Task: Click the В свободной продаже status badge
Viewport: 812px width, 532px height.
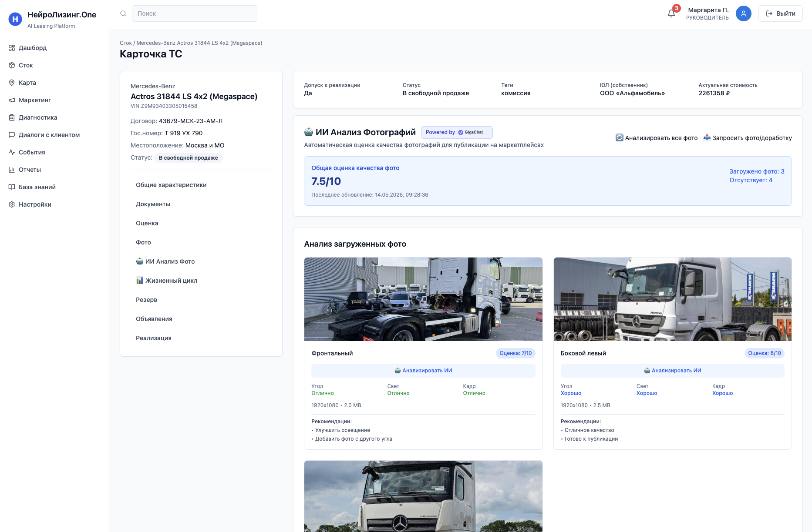Action: (x=189, y=158)
